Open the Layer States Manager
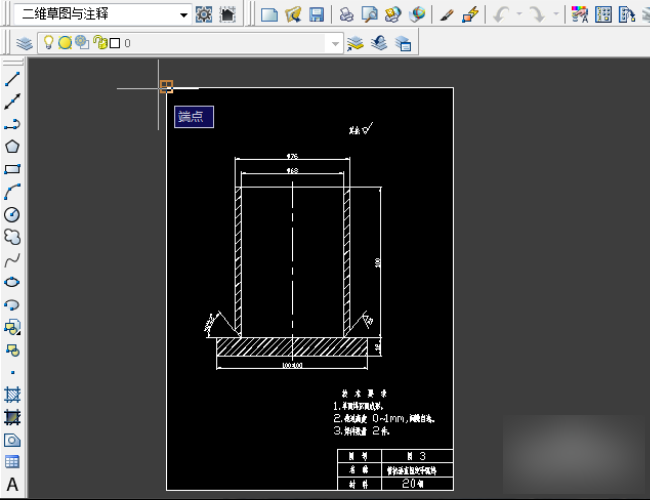This screenshot has width=650, height=500. [x=403, y=43]
